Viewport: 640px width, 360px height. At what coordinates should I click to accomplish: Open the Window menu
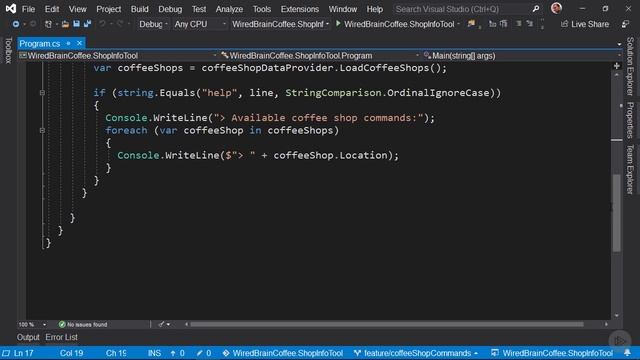pos(342,9)
